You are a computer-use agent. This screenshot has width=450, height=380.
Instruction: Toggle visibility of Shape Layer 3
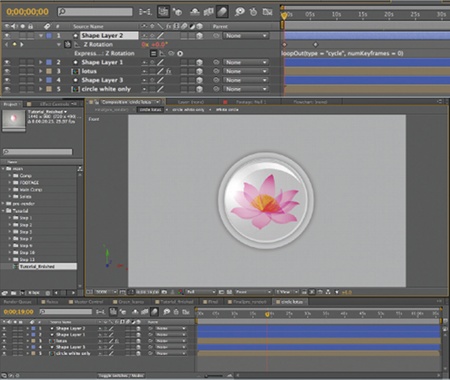(7, 80)
